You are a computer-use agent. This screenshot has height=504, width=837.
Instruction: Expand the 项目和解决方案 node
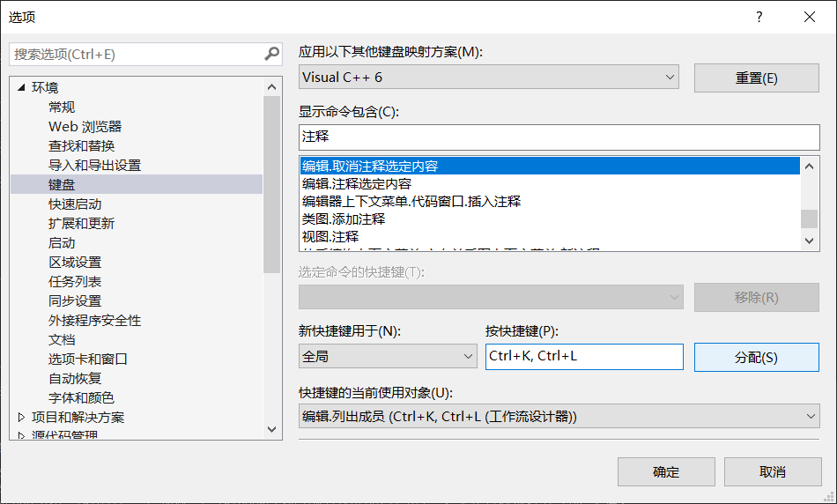pyautogui.click(x=21, y=417)
